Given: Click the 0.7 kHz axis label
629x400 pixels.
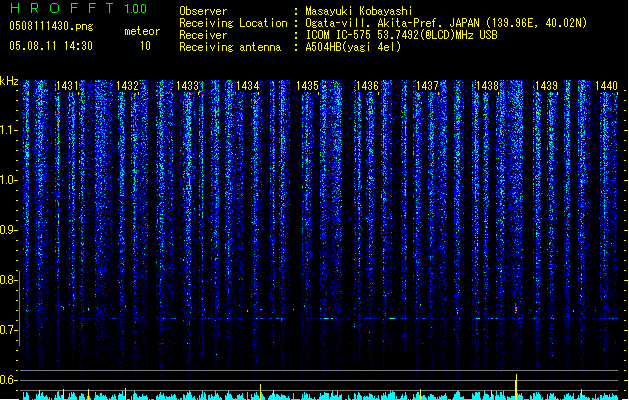Looking at the screenshot, I should click(x=8, y=330).
